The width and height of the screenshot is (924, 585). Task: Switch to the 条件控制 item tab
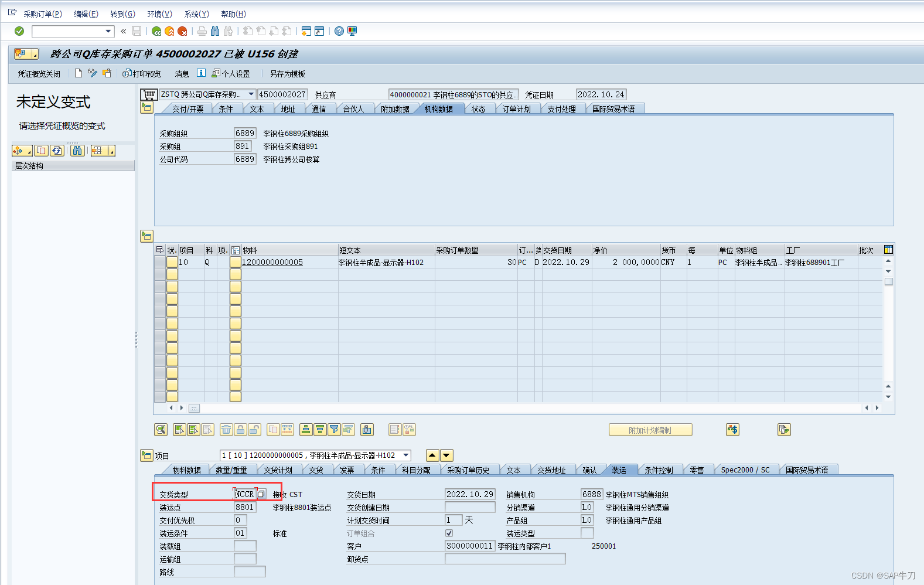(659, 470)
